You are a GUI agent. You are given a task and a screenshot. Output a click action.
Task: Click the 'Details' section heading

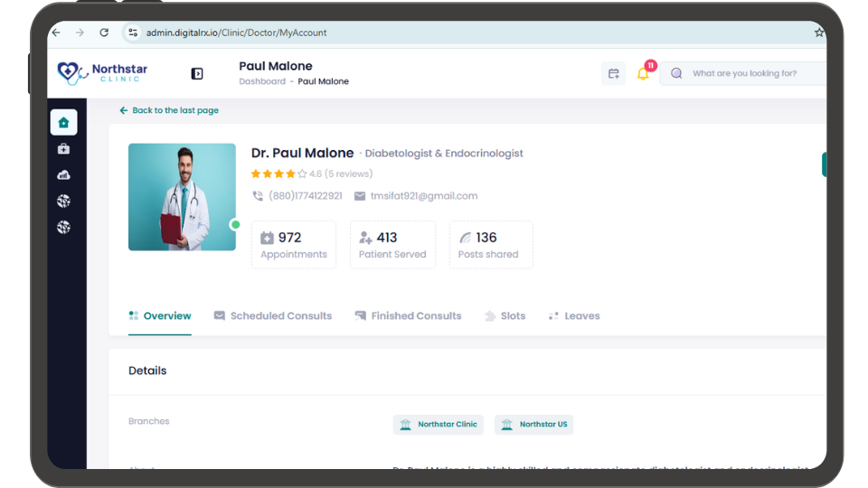click(147, 371)
